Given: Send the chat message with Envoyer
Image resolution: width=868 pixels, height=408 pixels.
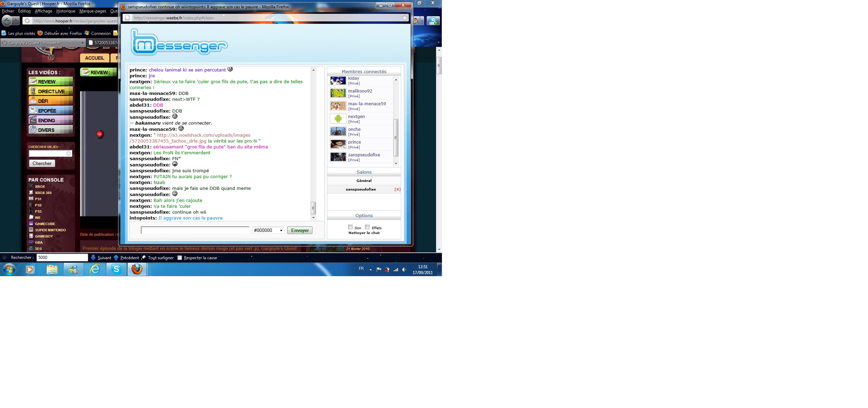Looking at the screenshot, I should (300, 230).
